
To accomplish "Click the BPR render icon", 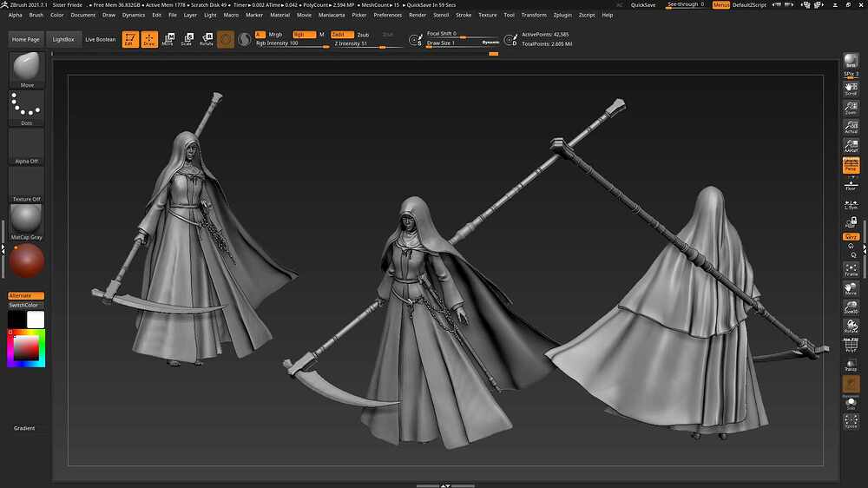I will (x=851, y=61).
